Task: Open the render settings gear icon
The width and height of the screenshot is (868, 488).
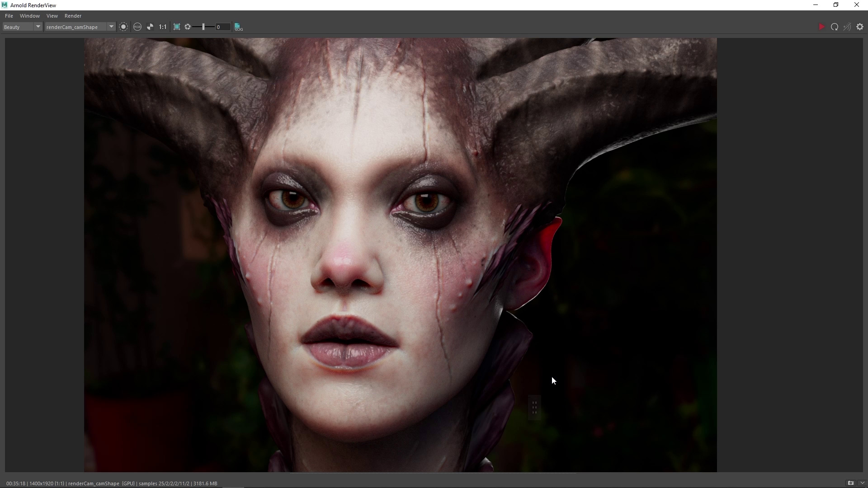Action: (x=860, y=27)
